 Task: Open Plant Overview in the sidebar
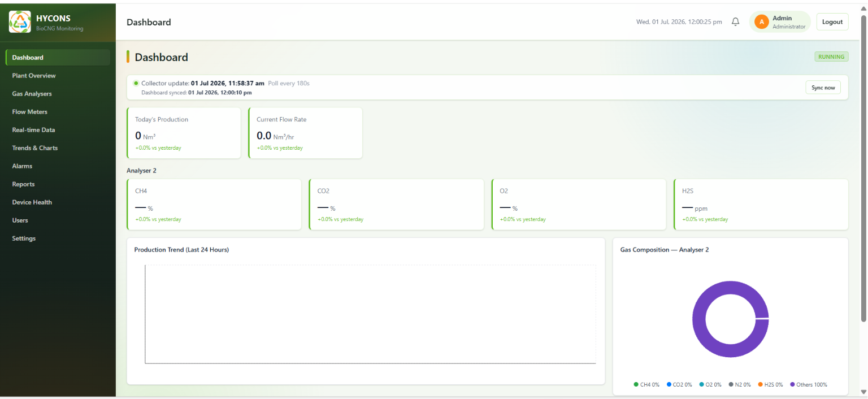point(58,76)
